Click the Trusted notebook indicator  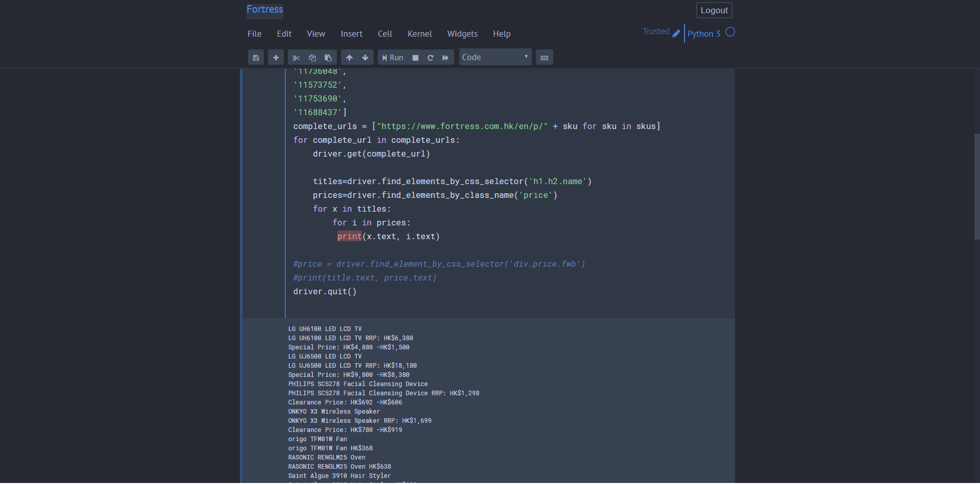click(x=656, y=32)
